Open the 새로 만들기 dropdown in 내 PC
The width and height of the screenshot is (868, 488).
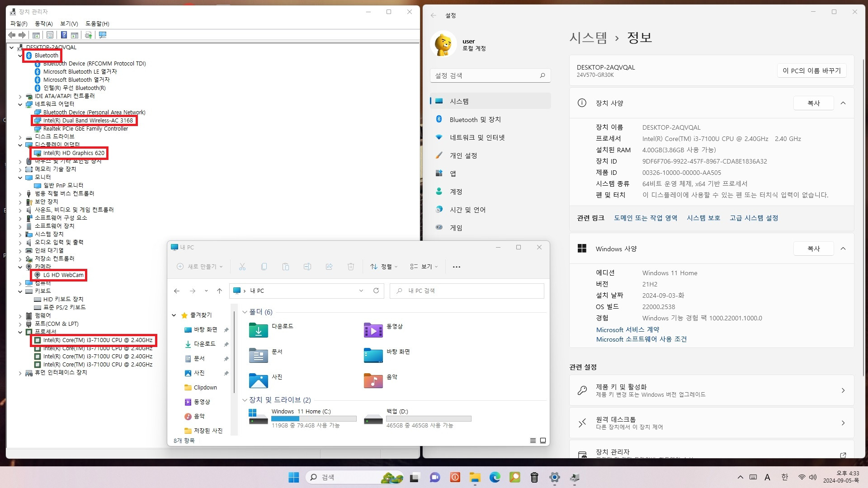point(200,267)
